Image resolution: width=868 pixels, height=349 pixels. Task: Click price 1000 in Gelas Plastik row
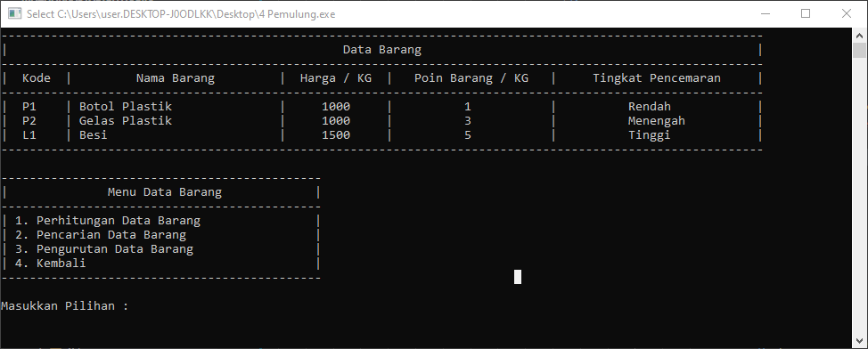335,120
